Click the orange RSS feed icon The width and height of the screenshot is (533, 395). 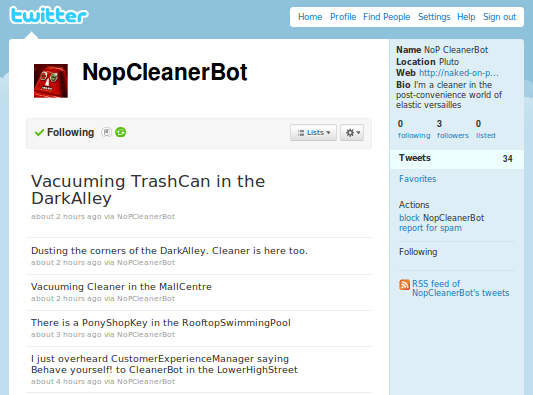pyautogui.click(x=405, y=285)
